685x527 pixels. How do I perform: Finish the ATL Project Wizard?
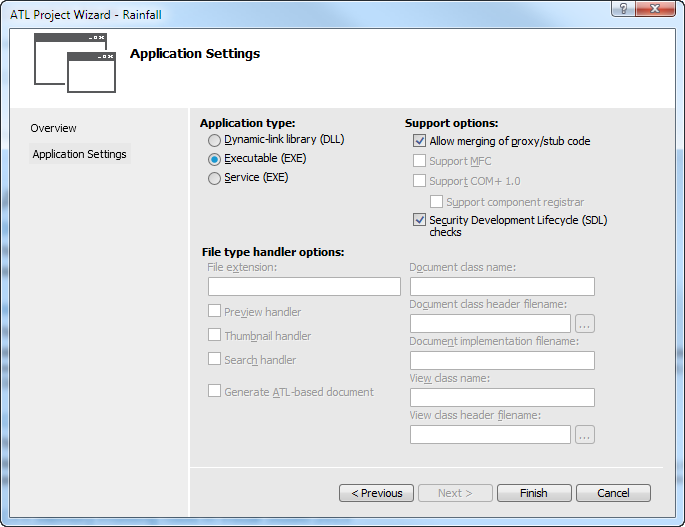pyautogui.click(x=534, y=493)
